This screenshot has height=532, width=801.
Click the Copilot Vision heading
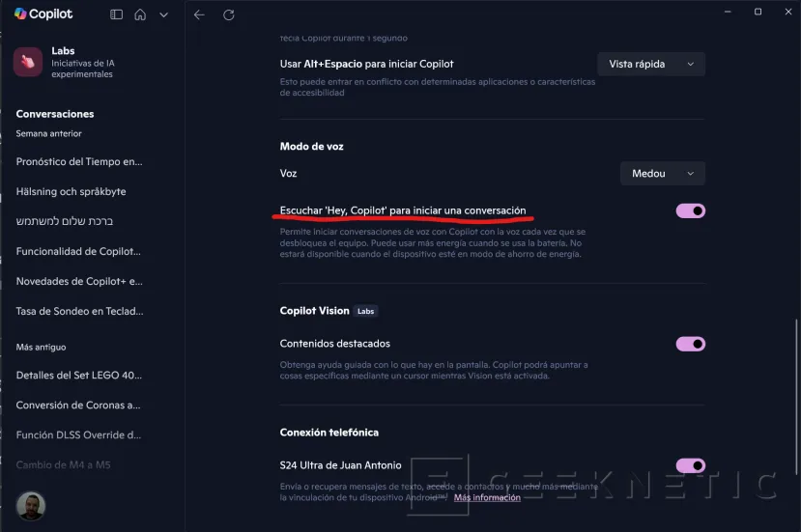tap(315, 311)
